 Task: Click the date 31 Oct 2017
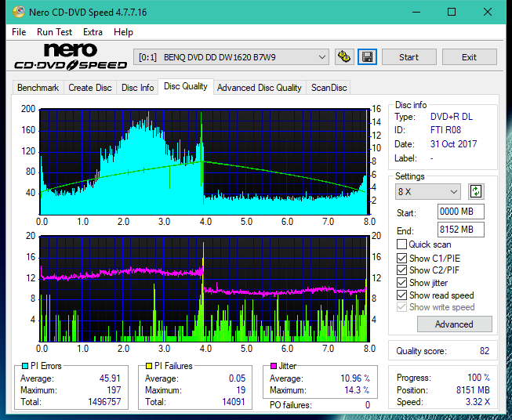(453, 144)
